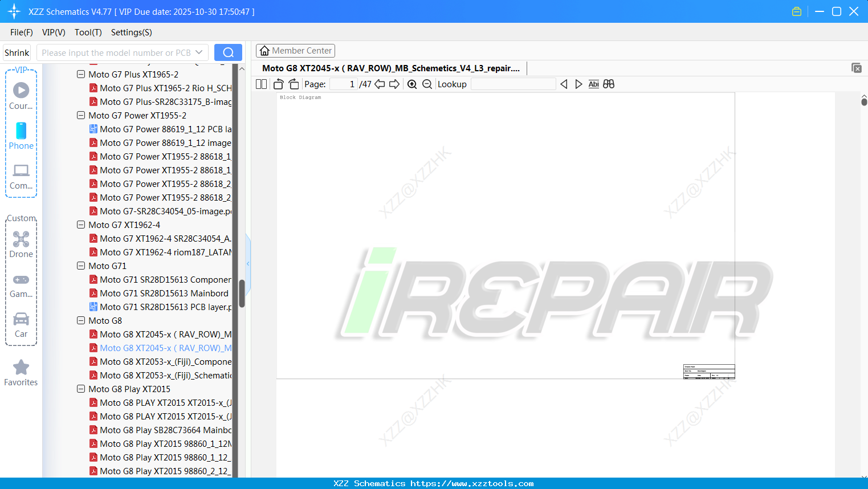Select the zoom in magnifier tool
The height and width of the screenshot is (489, 868).
(x=411, y=84)
